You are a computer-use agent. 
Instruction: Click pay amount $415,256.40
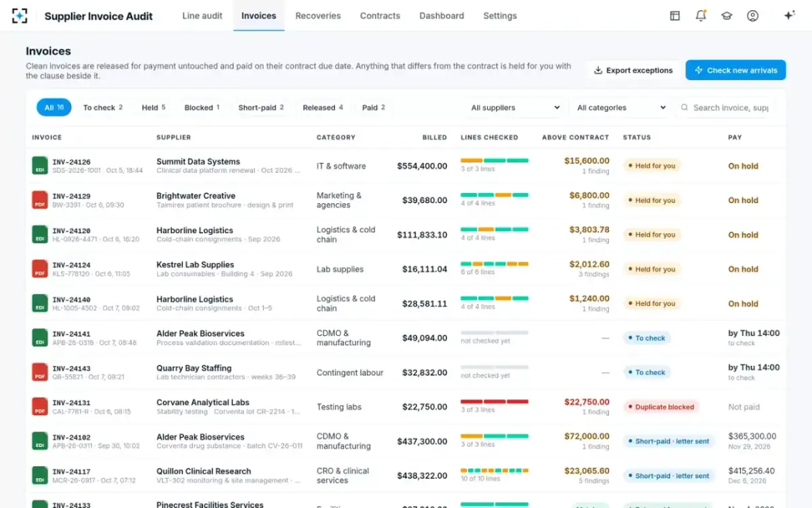pyautogui.click(x=752, y=471)
